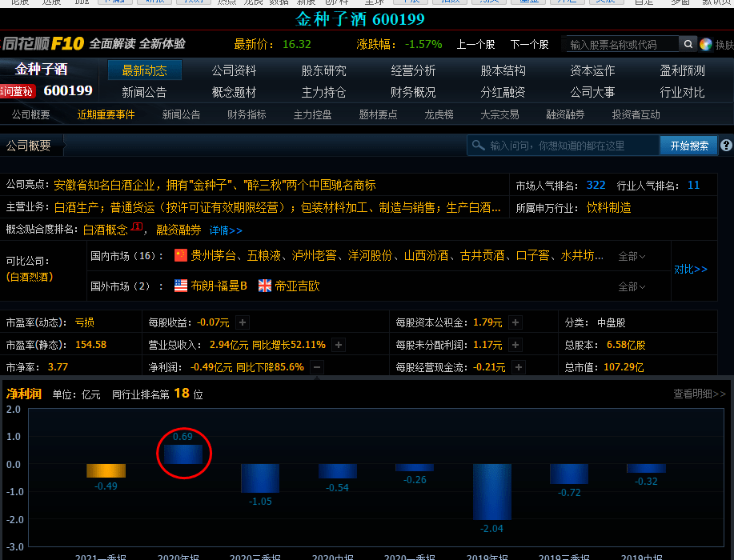The height and width of the screenshot is (560, 734).
Task: Click the UK flag icon next to 帝亚吉欧
Action: pyautogui.click(x=265, y=286)
